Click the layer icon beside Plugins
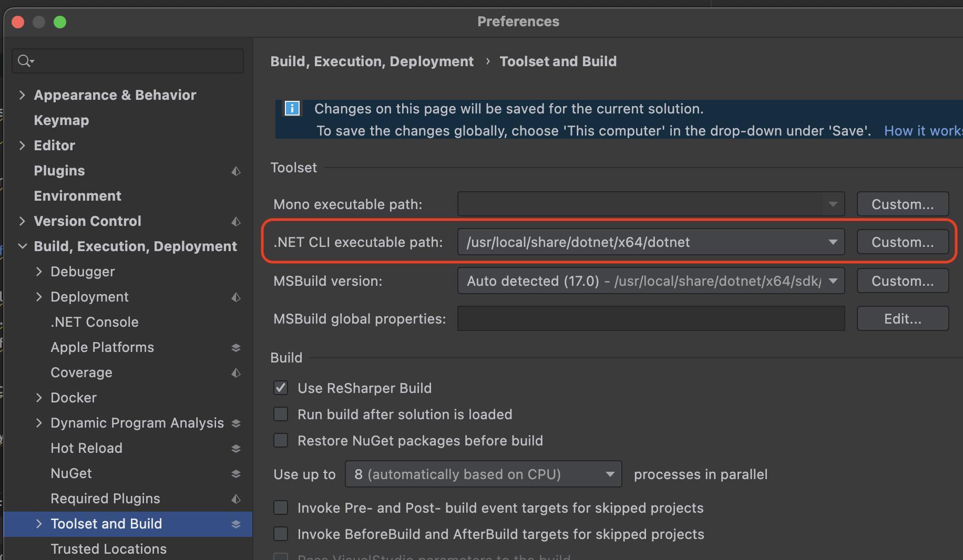963x560 pixels. point(236,171)
